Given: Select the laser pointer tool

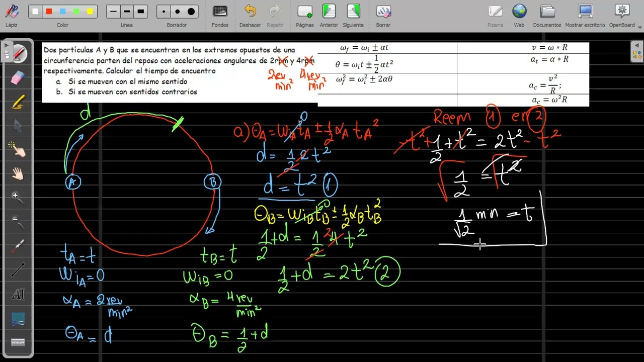Looking at the screenshot, I should tap(18, 246).
